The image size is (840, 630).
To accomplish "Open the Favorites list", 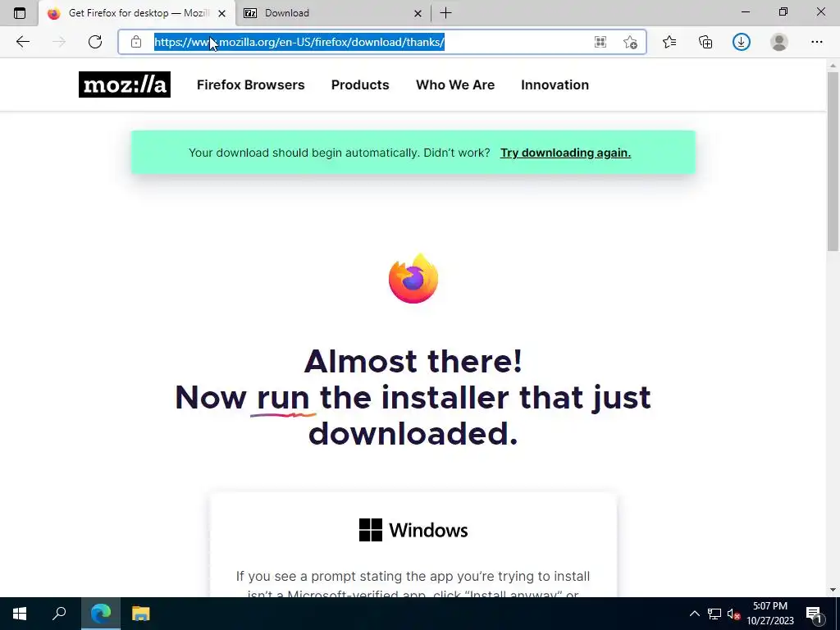I will [669, 42].
